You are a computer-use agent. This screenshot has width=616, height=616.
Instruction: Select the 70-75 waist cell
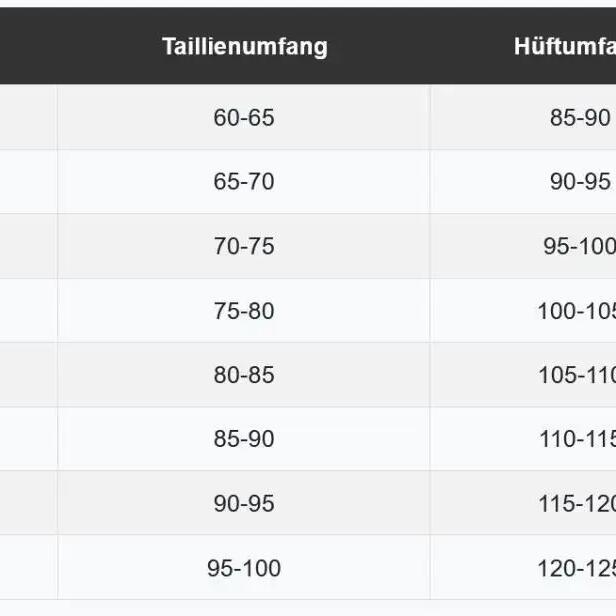coord(244,246)
